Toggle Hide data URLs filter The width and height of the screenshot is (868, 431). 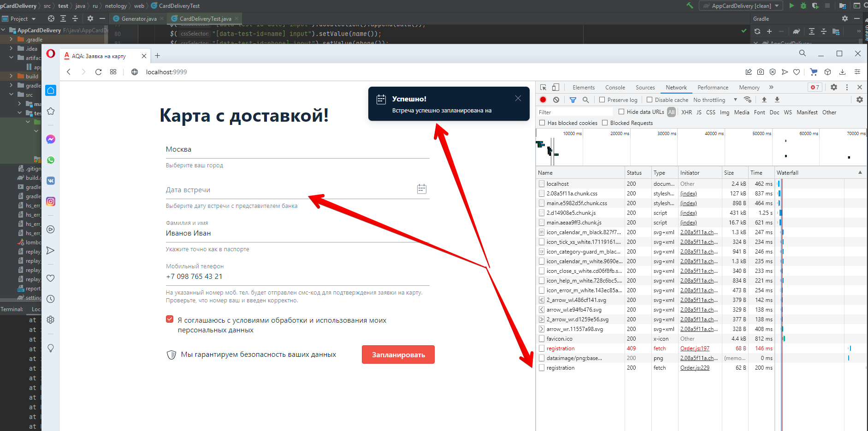pos(621,112)
